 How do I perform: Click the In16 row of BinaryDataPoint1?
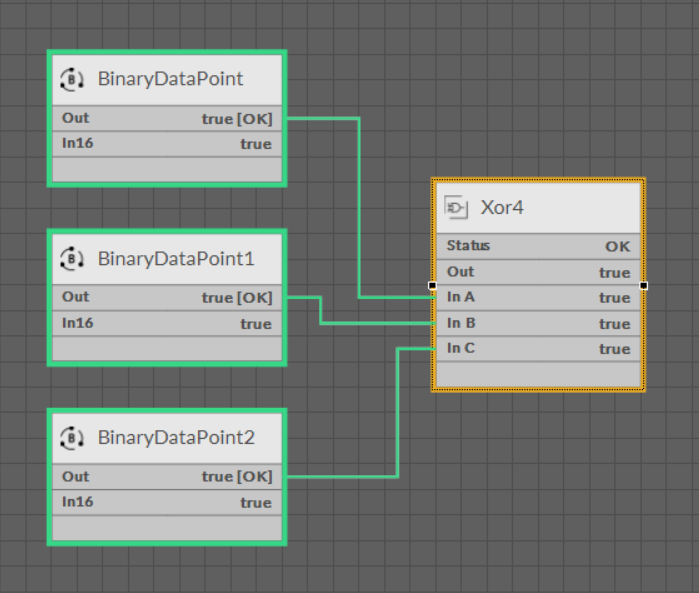coord(166,323)
